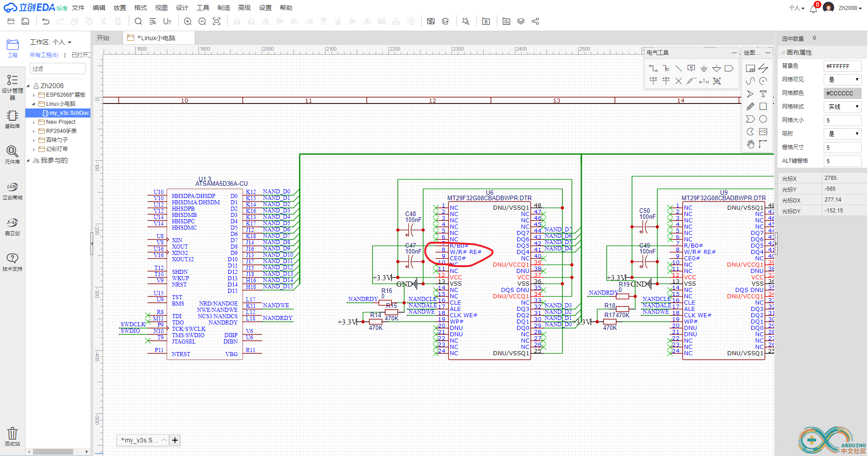This screenshot has height=456, width=868.
Task: Expand the 幻彩灯带 project folder
Action: pyautogui.click(x=34, y=149)
